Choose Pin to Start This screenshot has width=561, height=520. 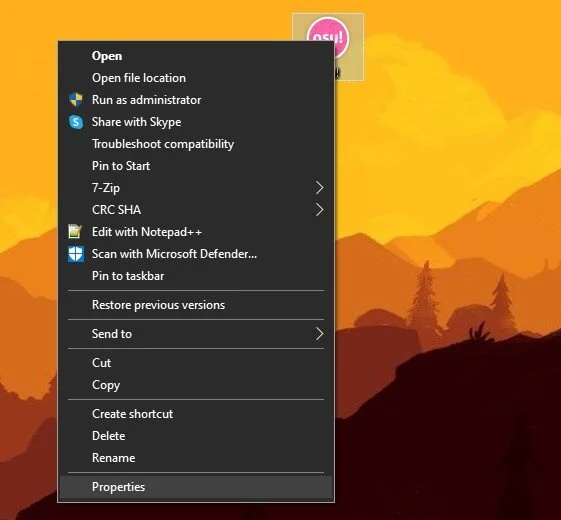click(x=196, y=166)
